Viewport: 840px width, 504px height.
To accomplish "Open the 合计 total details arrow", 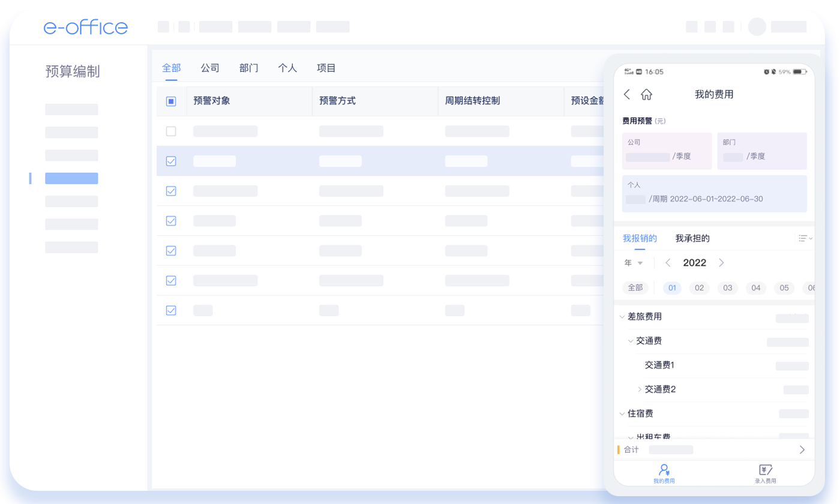I will (802, 449).
